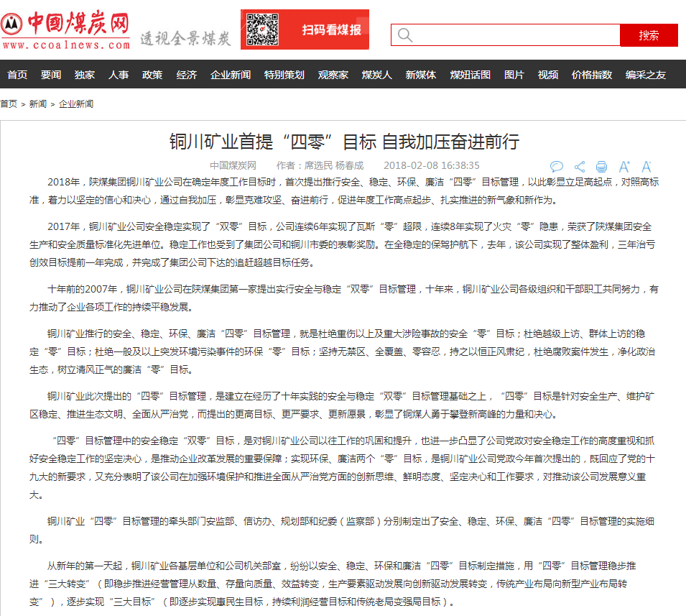Go to the 要闻 section
This screenshot has height=616, width=686.
pos(51,75)
